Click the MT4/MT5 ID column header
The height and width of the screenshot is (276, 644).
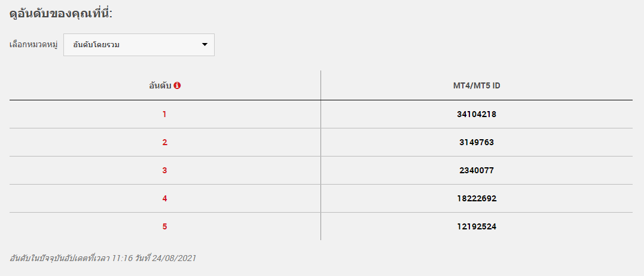(x=477, y=86)
